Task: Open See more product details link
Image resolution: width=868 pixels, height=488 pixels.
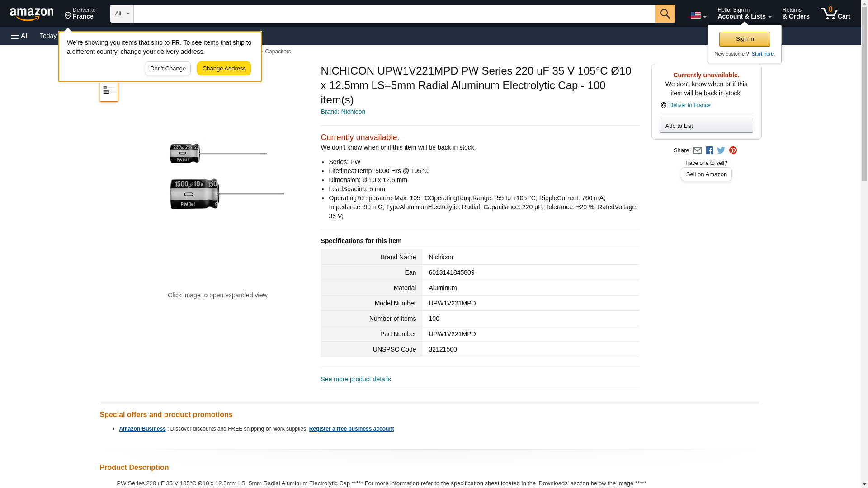Action: coord(356,380)
